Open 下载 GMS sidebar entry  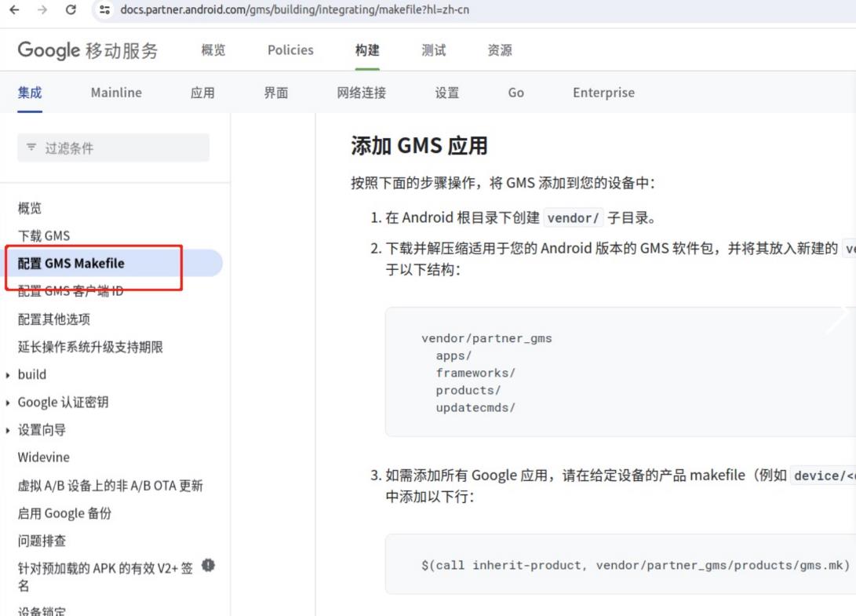[44, 236]
